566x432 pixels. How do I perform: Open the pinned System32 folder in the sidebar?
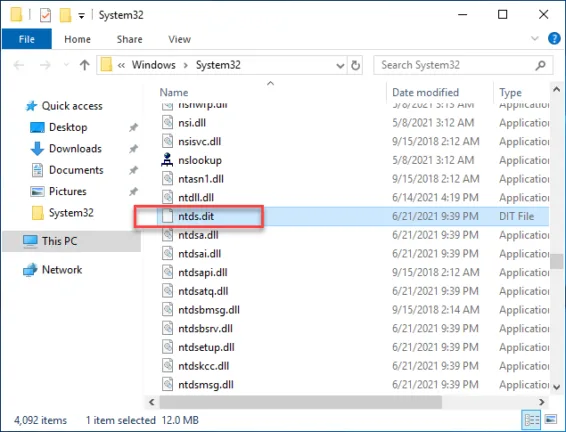(x=62, y=213)
